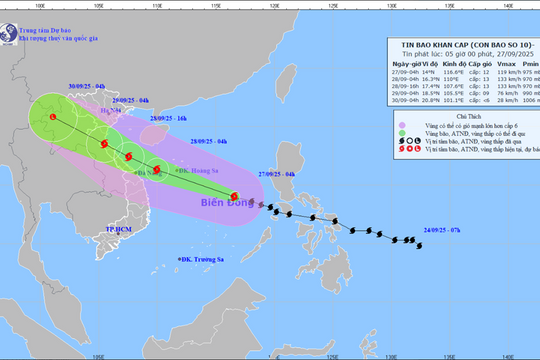The height and width of the screenshot is (360, 540).
Task: Click the easternmost black past-track storm icon
Action: tap(419, 246)
